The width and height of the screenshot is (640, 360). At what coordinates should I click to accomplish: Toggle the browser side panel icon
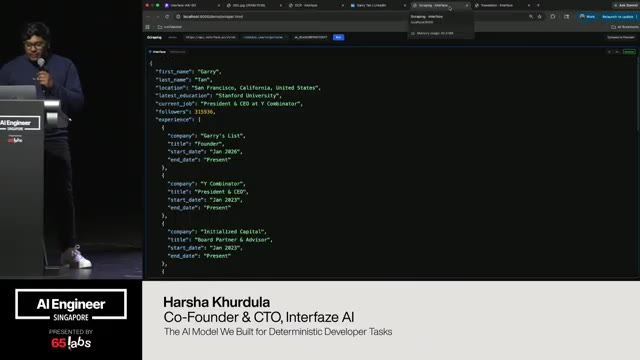point(567,17)
